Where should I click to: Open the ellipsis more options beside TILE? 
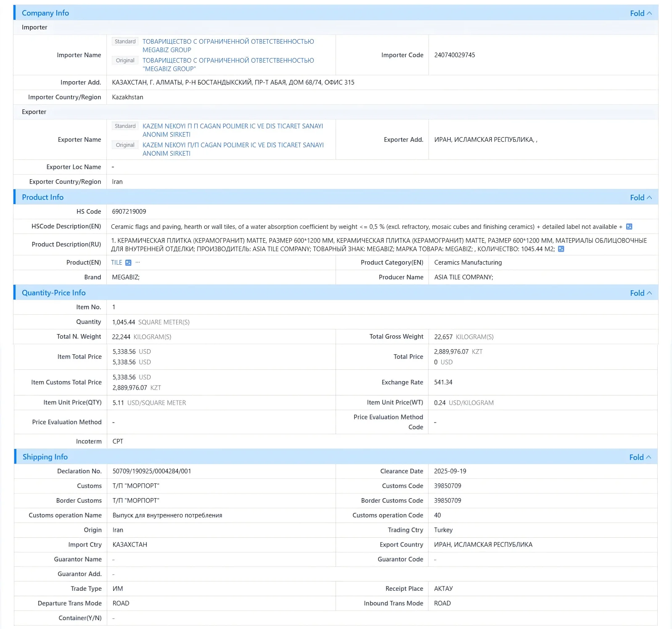pyautogui.click(x=138, y=262)
